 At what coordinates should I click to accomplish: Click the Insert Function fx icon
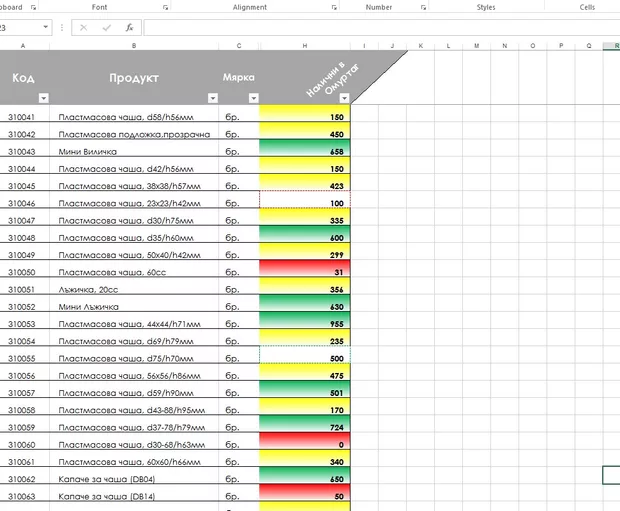129,28
